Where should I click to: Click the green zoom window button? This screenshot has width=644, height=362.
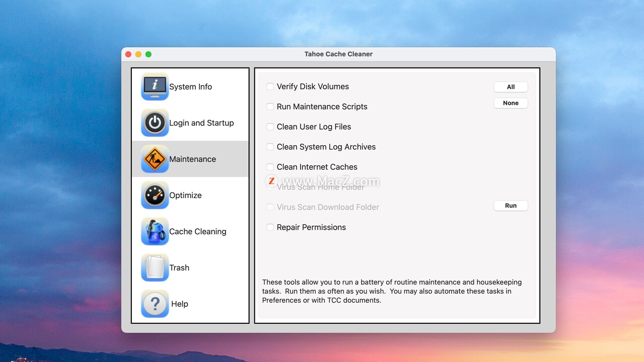(x=149, y=54)
